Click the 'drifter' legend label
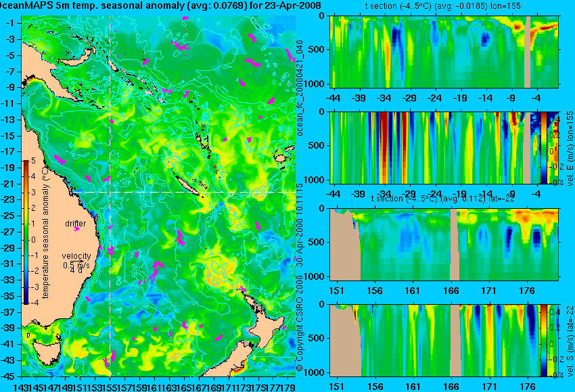Viewport: 575px width, 392px height. point(76,224)
